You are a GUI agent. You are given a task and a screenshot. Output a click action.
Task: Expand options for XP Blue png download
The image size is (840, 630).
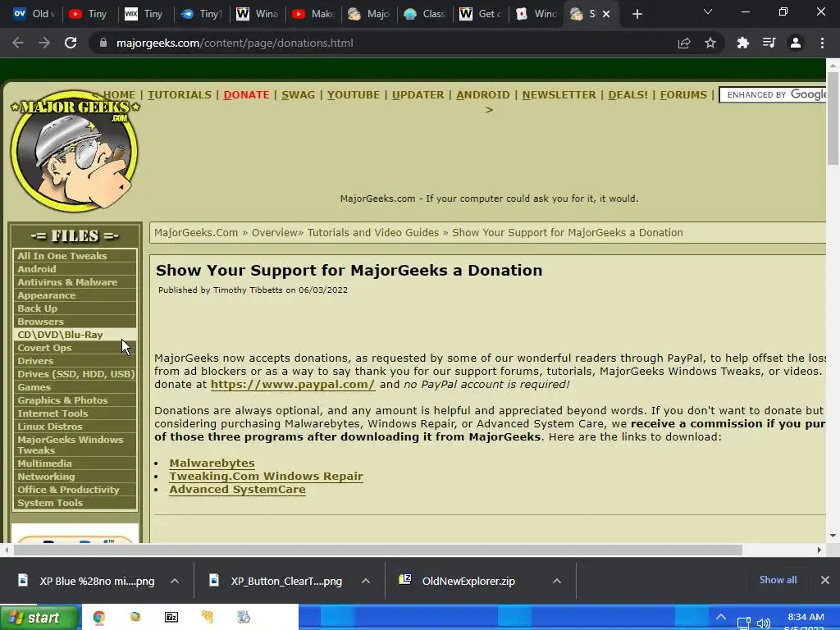click(x=175, y=581)
